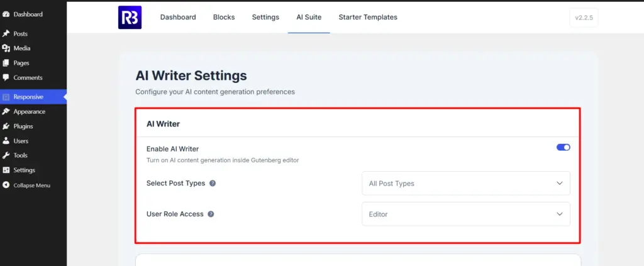The width and height of the screenshot is (644, 266).
Task: Click help icon next to User Role Access
Action: coord(211,214)
